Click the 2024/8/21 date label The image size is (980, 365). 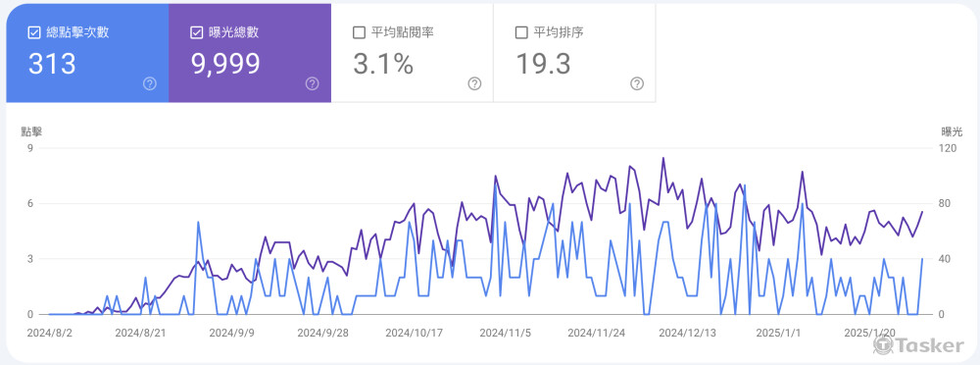click(140, 333)
